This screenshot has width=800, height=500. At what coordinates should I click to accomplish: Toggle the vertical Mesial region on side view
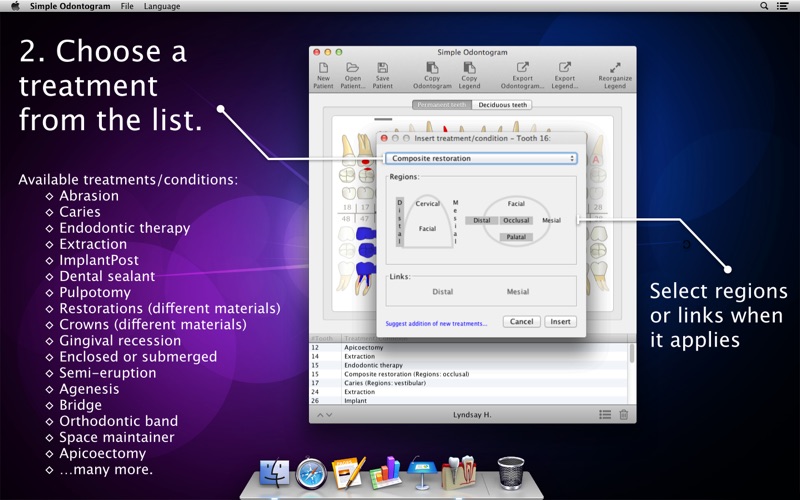pyautogui.click(x=456, y=222)
